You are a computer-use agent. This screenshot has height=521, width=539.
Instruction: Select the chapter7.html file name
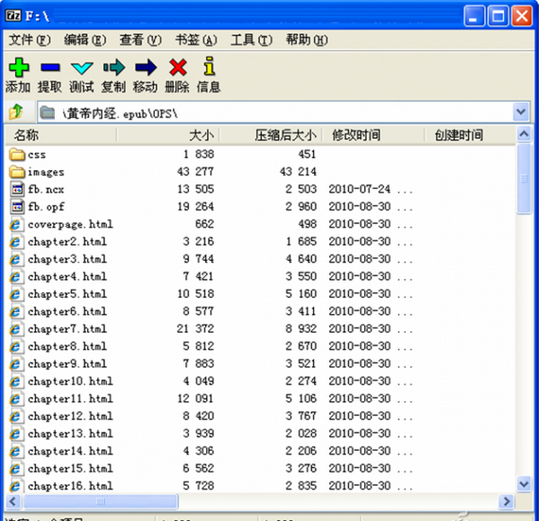(x=67, y=329)
